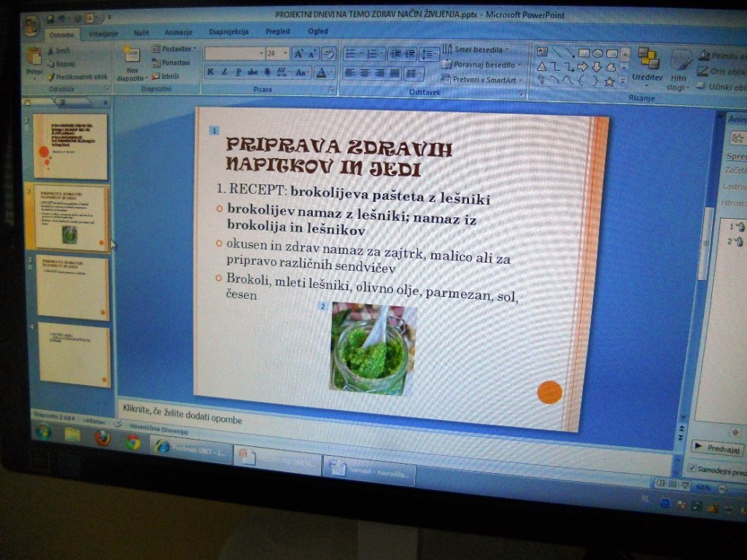The image size is (747, 560).
Task: Open the font name combo box
Action: [234, 53]
